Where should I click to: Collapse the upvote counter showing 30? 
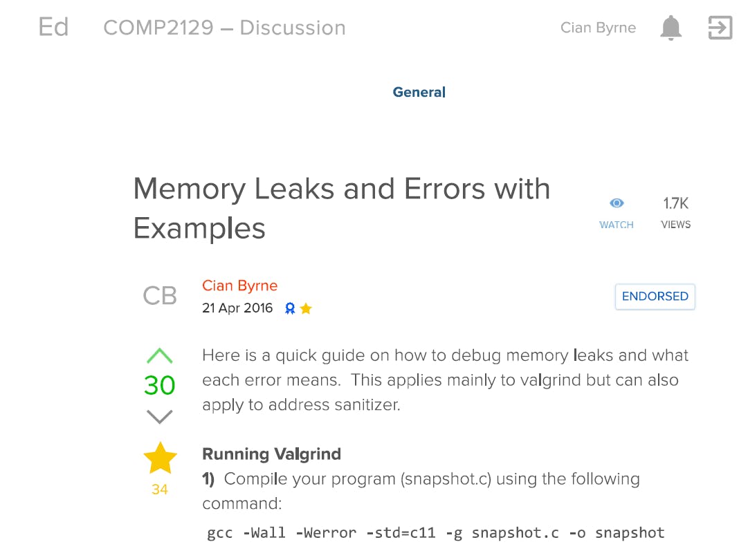point(159,386)
